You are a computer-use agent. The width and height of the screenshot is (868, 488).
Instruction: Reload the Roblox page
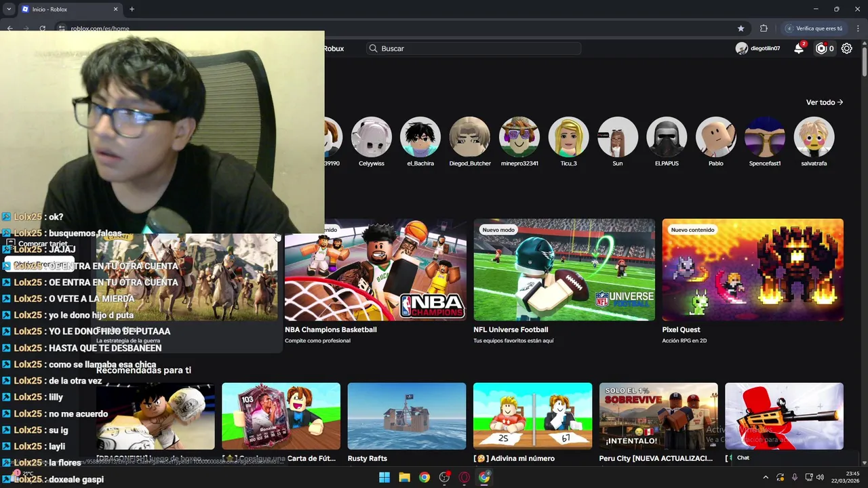pos(42,28)
